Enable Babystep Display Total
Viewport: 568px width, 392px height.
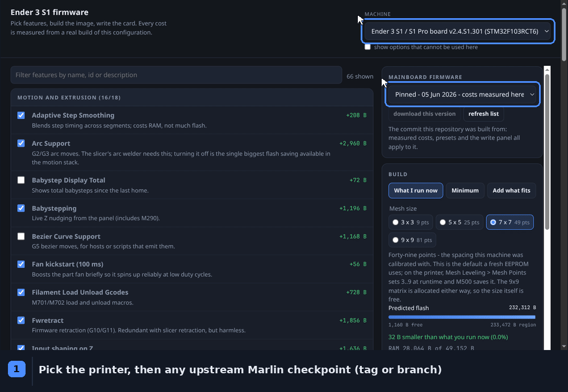coord(21,180)
